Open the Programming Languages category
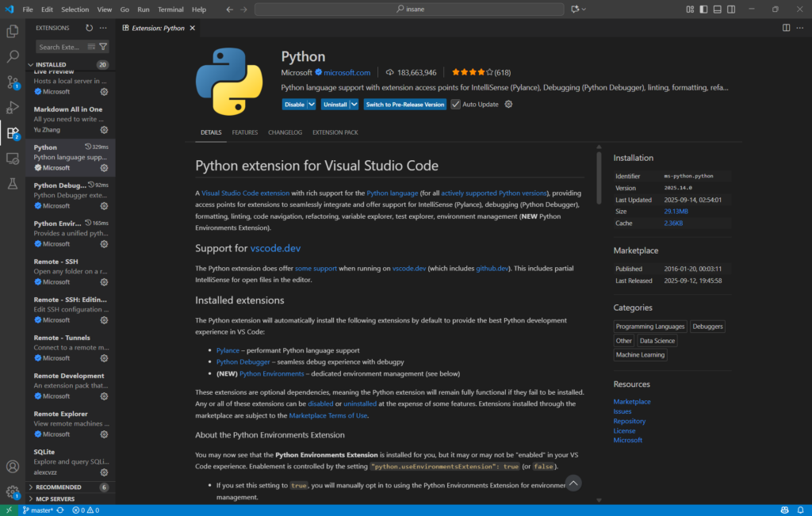 pyautogui.click(x=650, y=327)
